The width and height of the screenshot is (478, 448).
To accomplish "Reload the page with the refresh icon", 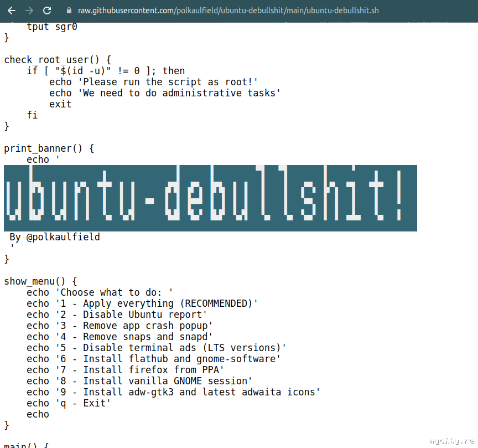I will (x=47, y=11).
